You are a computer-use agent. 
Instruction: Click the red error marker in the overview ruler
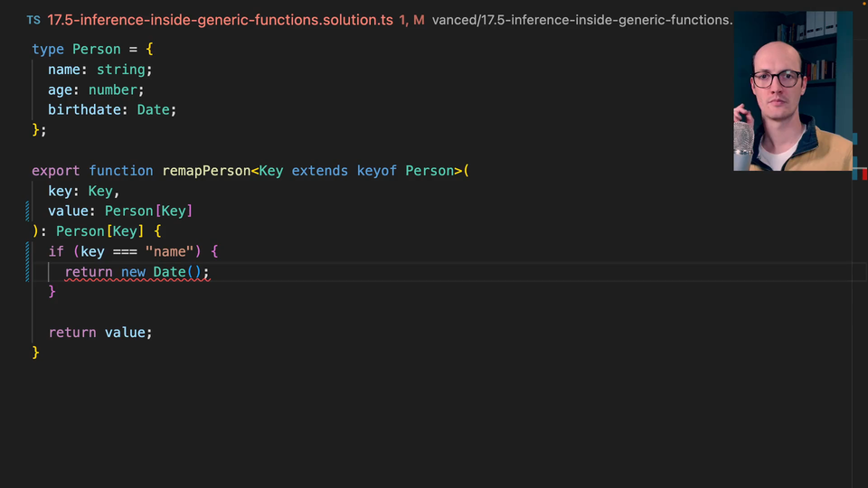tap(863, 174)
